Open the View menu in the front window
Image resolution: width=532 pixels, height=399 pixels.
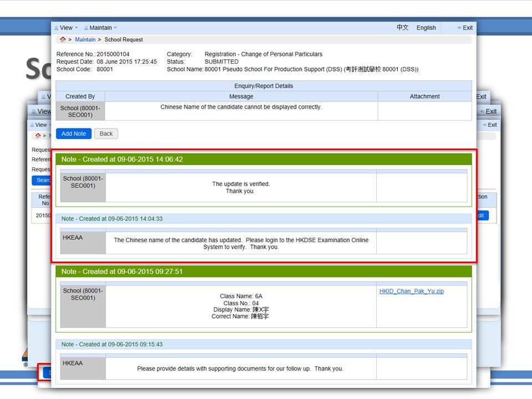(66, 28)
